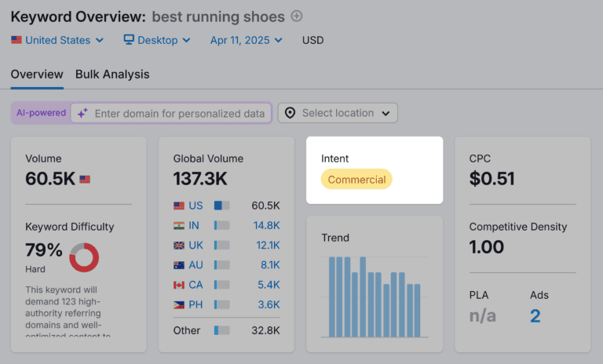This screenshot has height=364, width=603.
Task: Open the Apr 11, 2025 date dropdown
Action: (246, 40)
